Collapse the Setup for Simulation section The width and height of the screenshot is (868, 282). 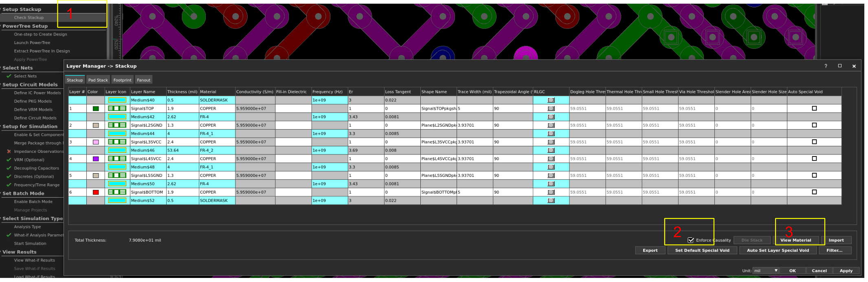click(x=1, y=126)
